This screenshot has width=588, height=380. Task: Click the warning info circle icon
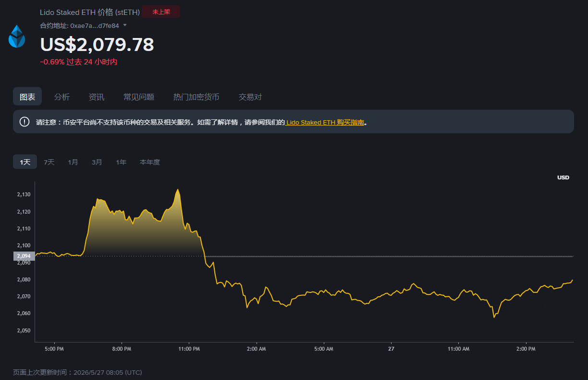[x=24, y=122]
